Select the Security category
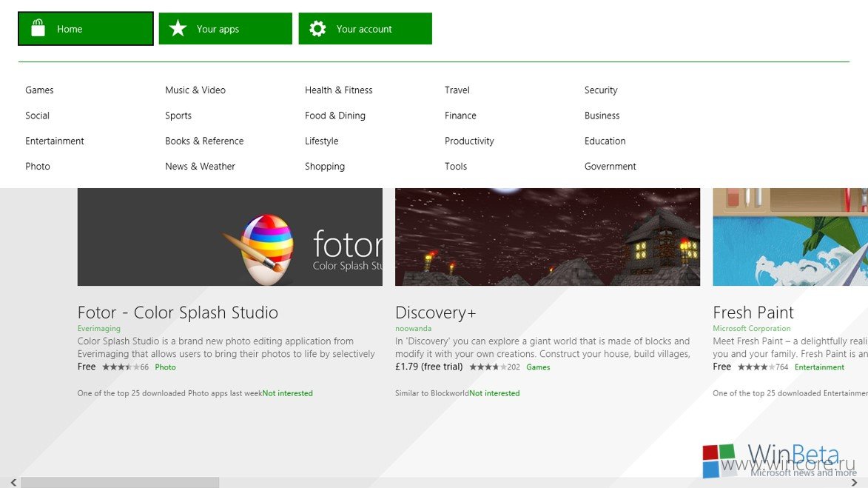 [x=601, y=90]
